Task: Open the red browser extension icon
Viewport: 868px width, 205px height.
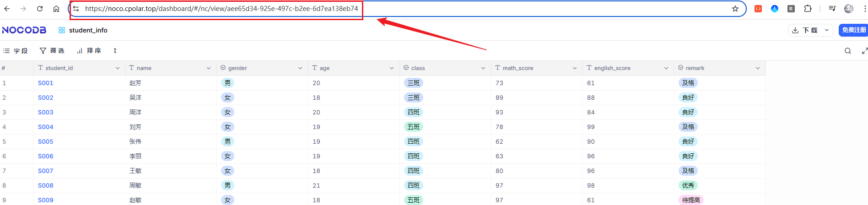Action: click(758, 9)
